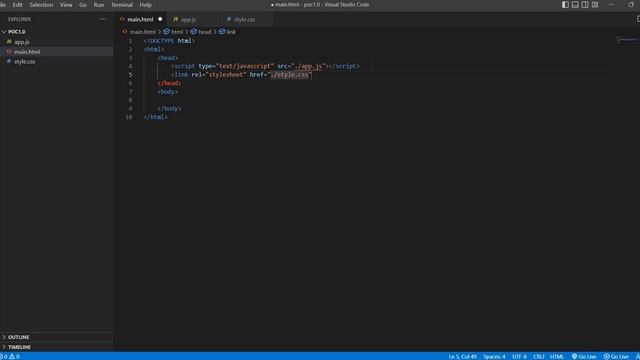Click the head symbol in breadcrumb
Image resolution: width=640 pixels, height=360 pixels.
tap(201, 31)
